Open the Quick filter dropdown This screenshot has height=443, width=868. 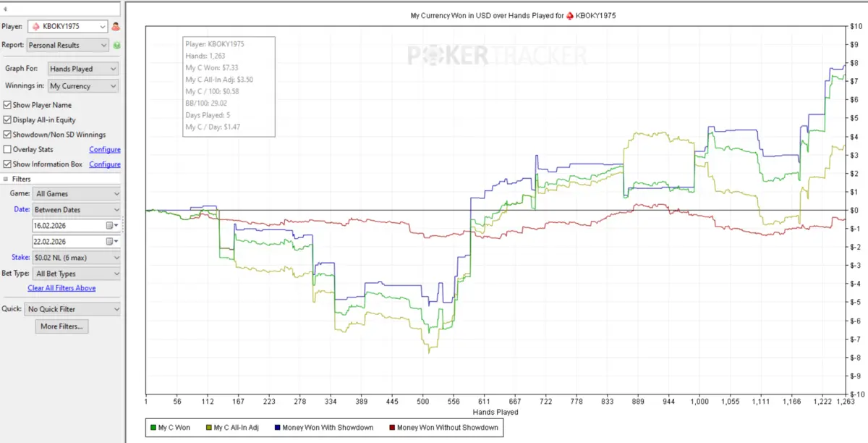71,309
